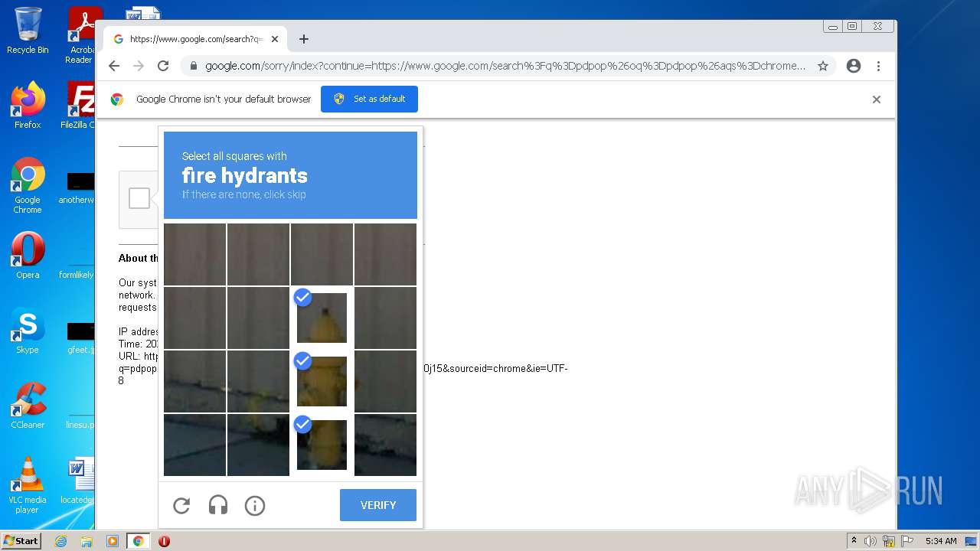Click the address bar URL
The height and width of the screenshot is (551, 980).
[x=505, y=66]
